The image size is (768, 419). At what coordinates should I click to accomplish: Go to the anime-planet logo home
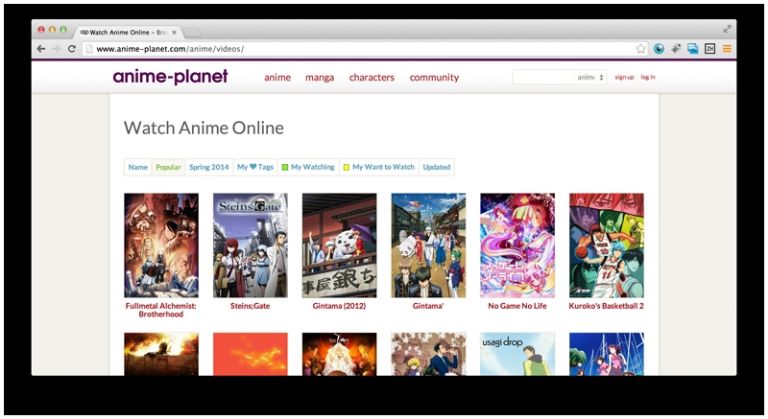click(170, 77)
